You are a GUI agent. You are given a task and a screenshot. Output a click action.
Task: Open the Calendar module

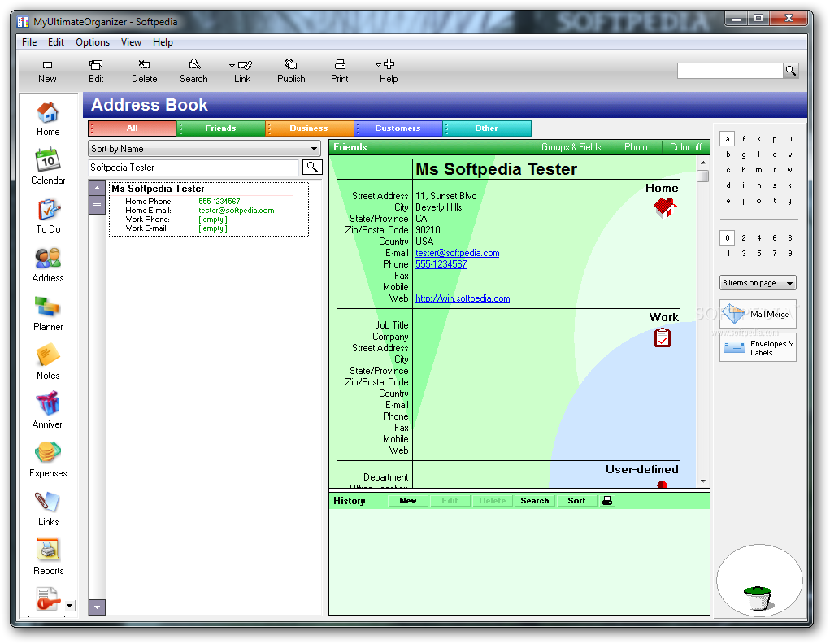point(48,167)
